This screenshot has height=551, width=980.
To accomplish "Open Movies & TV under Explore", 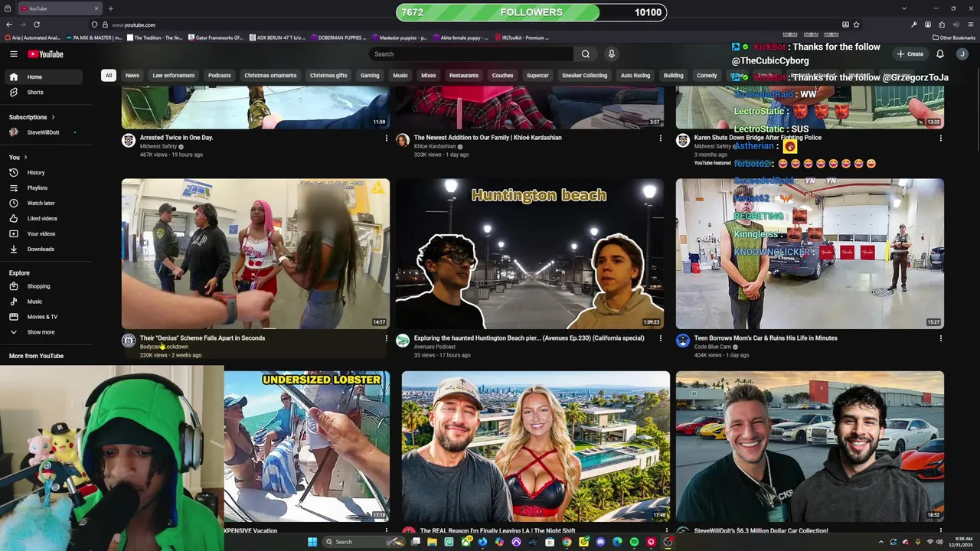I will pyautogui.click(x=42, y=317).
